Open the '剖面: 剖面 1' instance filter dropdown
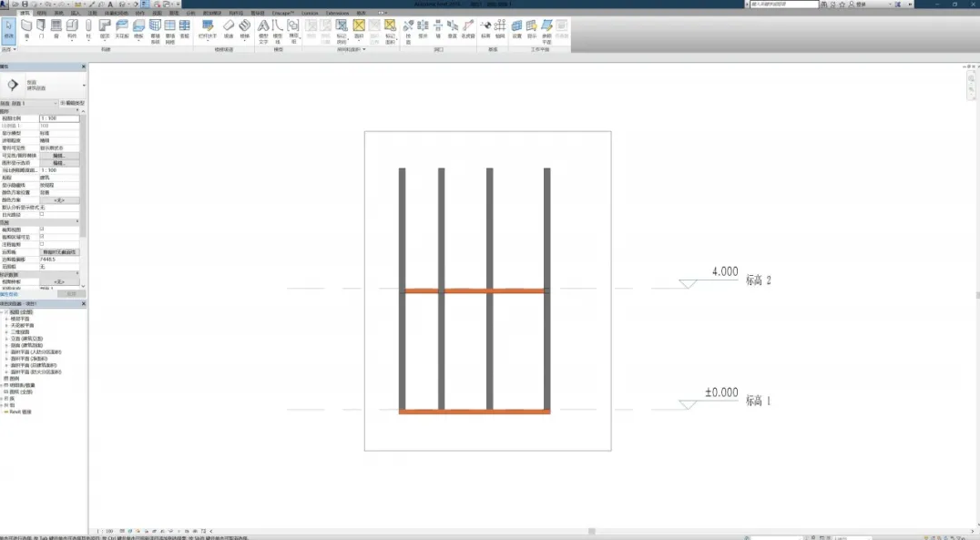The height and width of the screenshot is (540, 980). pyautogui.click(x=29, y=103)
